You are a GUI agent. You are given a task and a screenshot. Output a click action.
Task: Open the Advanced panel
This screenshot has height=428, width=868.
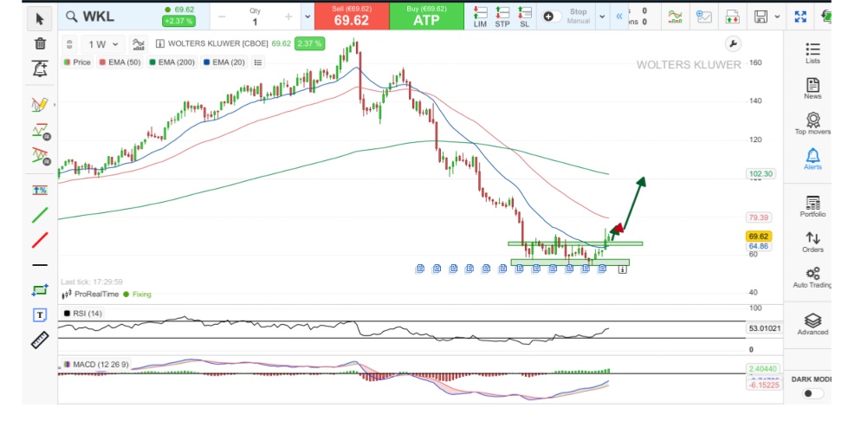point(813,324)
